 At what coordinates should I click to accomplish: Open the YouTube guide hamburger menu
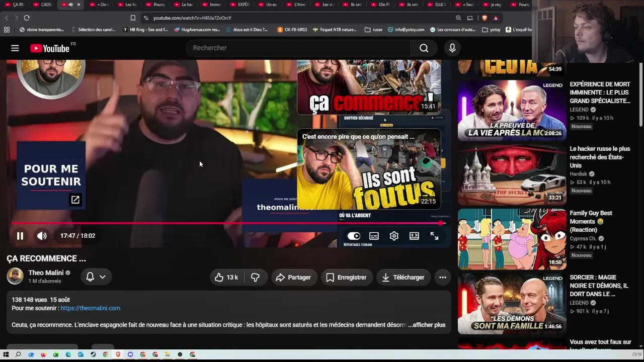(15, 48)
